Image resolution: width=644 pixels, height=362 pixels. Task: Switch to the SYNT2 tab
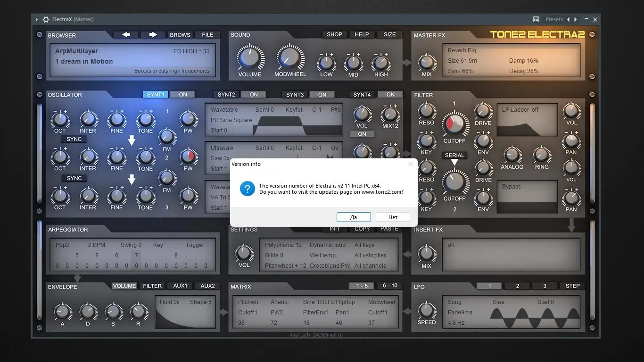226,95
